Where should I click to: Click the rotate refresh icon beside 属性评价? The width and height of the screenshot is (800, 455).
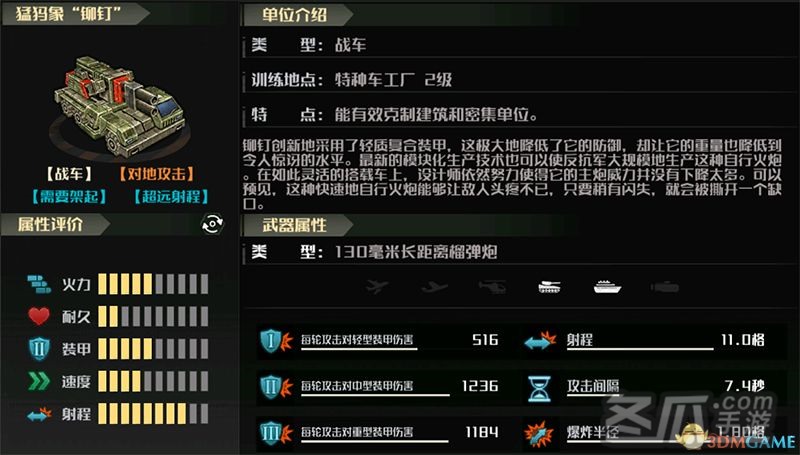coord(213,224)
